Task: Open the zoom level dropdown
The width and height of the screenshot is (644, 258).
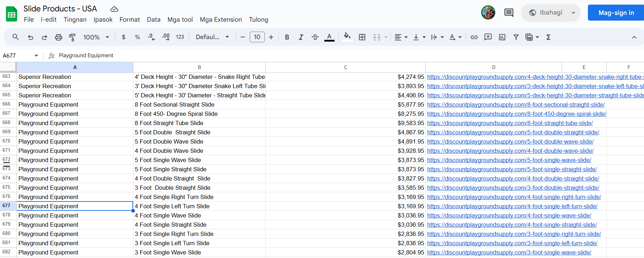Action: click(96, 37)
